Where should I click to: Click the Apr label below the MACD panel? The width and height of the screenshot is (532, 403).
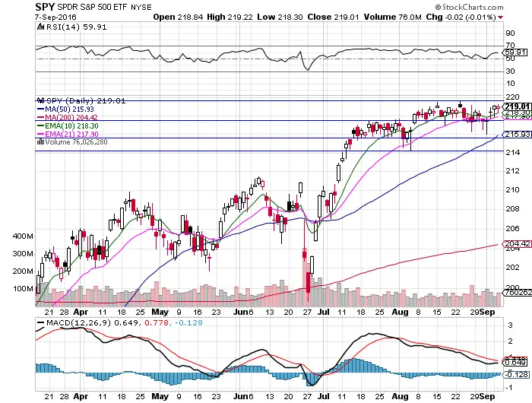click(81, 396)
